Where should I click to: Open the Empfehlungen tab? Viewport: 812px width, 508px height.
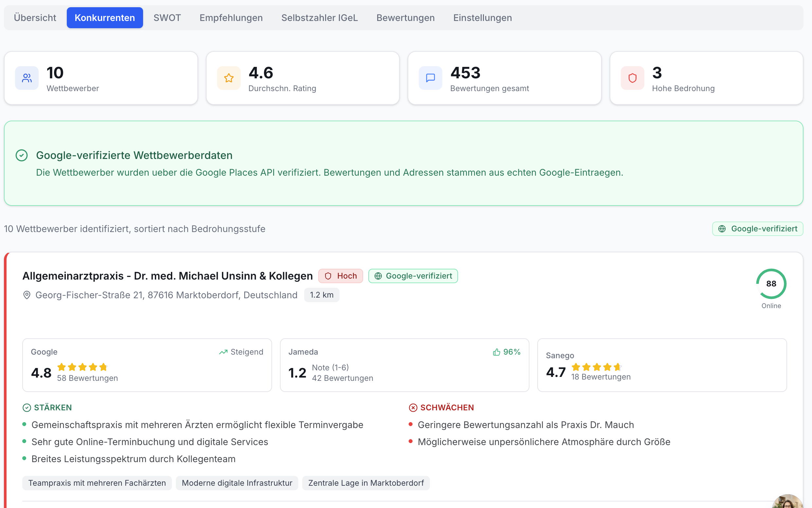(x=231, y=18)
